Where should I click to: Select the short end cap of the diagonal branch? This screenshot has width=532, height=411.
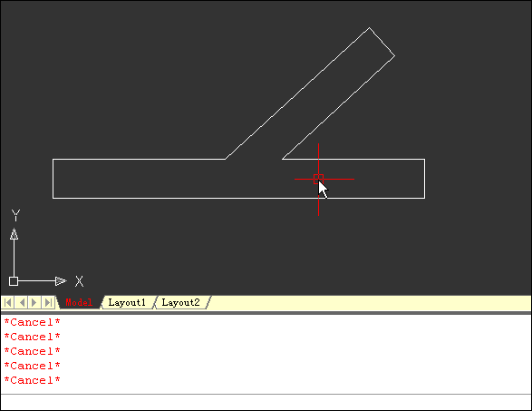click(x=382, y=42)
